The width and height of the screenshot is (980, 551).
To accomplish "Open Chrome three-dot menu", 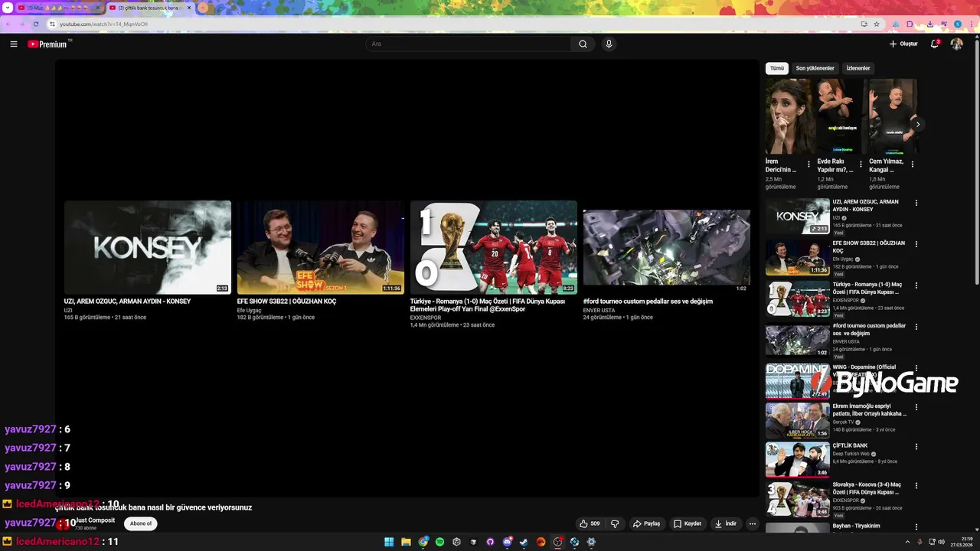I will (x=972, y=24).
